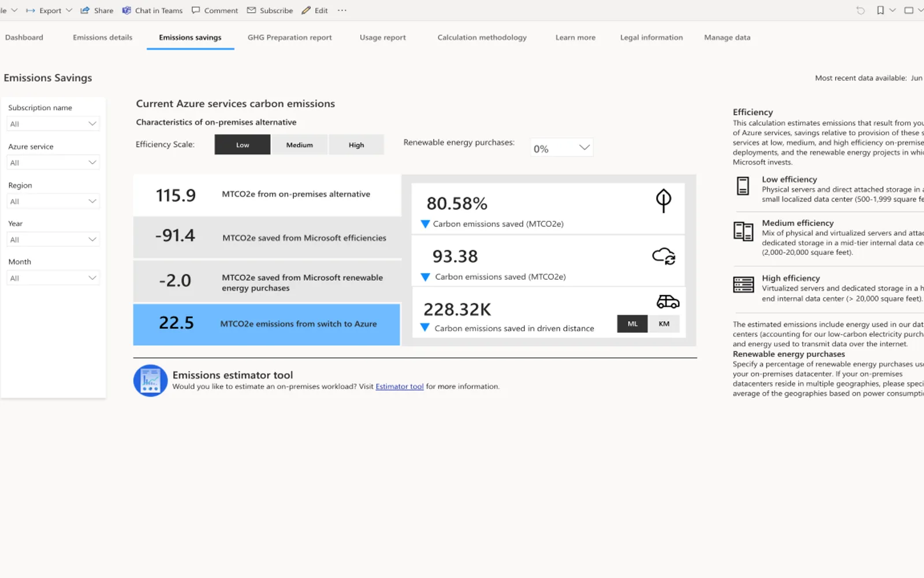Click the car icon above ML/KM

(x=668, y=302)
